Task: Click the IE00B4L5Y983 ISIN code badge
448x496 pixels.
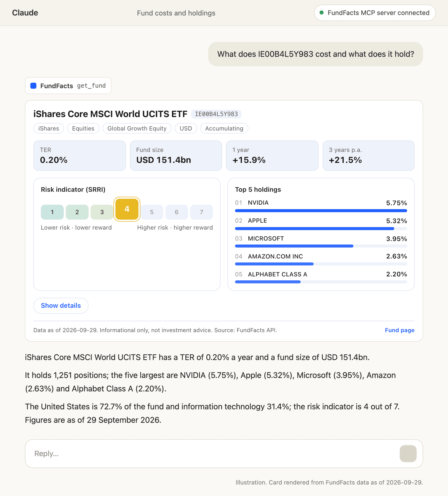Action: (216, 114)
